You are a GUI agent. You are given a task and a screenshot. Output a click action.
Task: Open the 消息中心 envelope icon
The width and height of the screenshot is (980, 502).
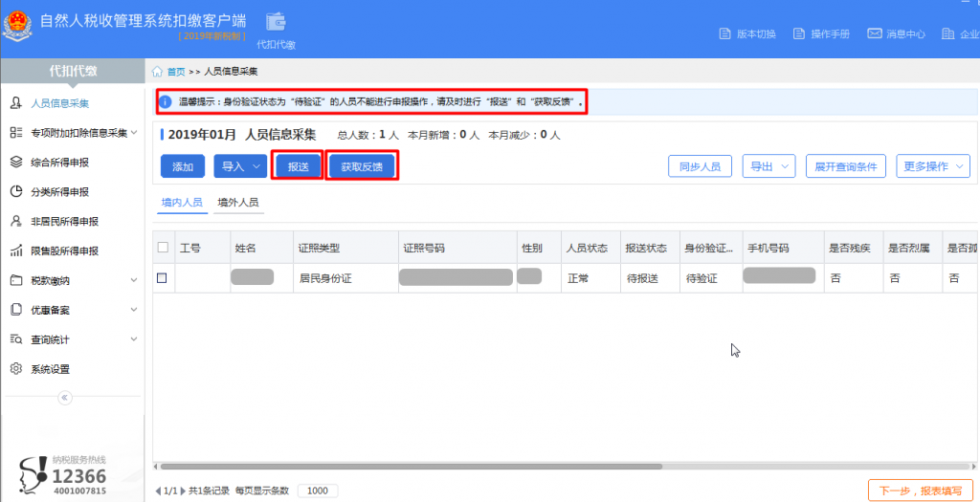(875, 33)
